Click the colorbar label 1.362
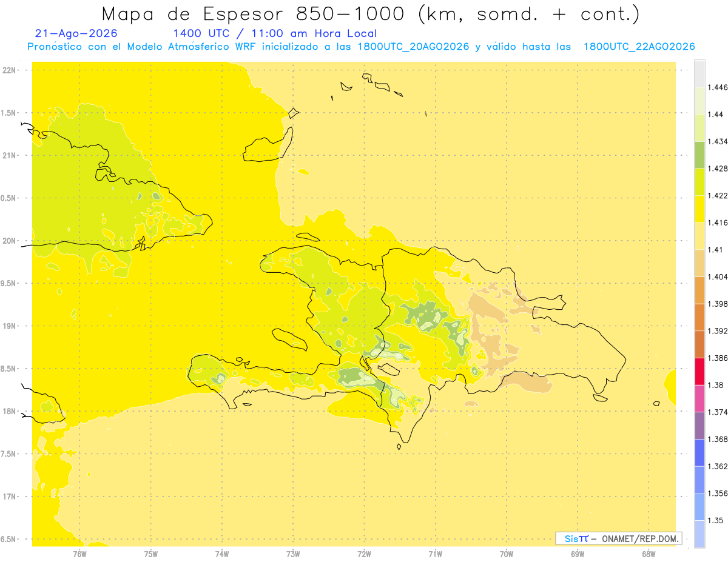This screenshot has height=562, width=728. [x=719, y=466]
